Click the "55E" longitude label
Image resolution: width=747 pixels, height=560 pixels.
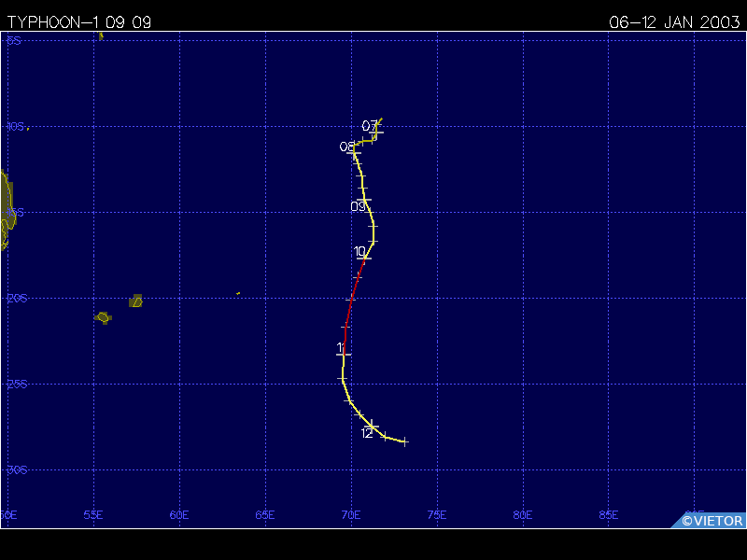click(x=93, y=515)
